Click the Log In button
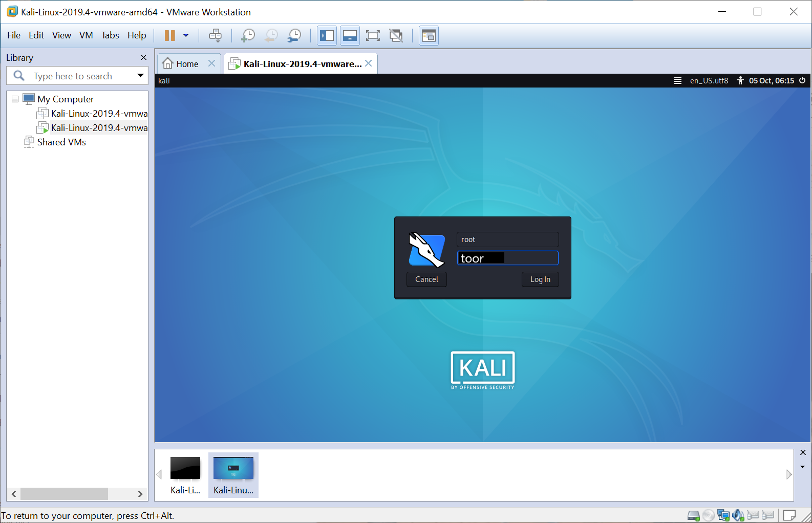812x523 pixels. tap(540, 279)
